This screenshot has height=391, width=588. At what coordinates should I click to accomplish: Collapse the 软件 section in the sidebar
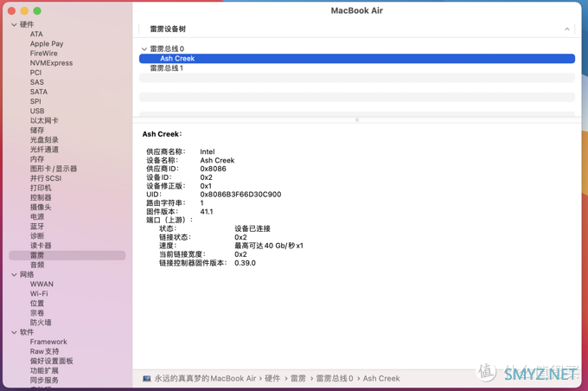tap(14, 332)
